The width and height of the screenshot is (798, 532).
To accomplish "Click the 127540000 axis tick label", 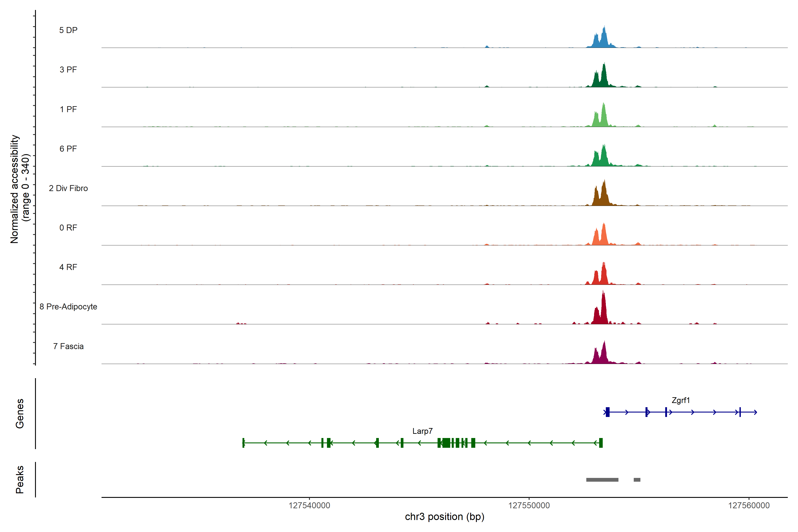I will (309, 506).
